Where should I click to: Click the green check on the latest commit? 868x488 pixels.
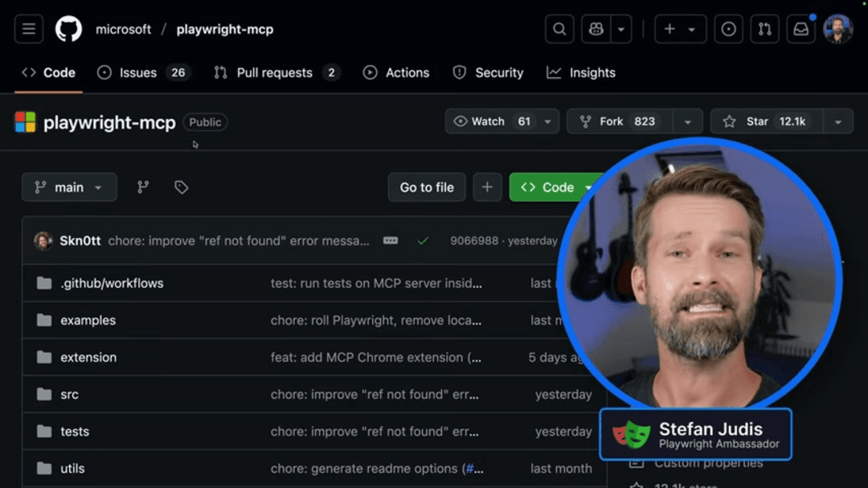424,240
